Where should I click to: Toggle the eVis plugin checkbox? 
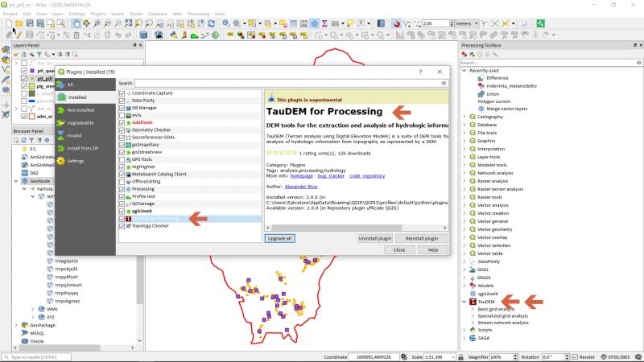(x=122, y=115)
